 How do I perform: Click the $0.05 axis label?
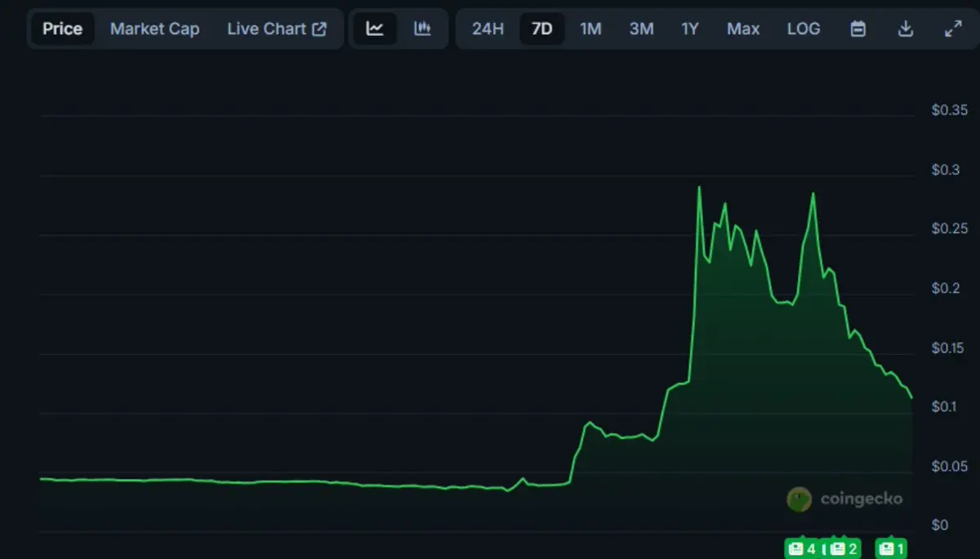(x=950, y=466)
